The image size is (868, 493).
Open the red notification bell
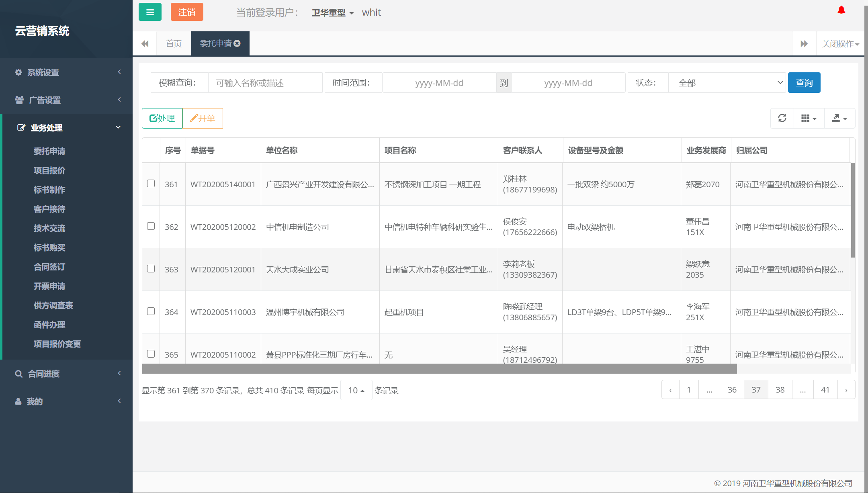(x=841, y=10)
